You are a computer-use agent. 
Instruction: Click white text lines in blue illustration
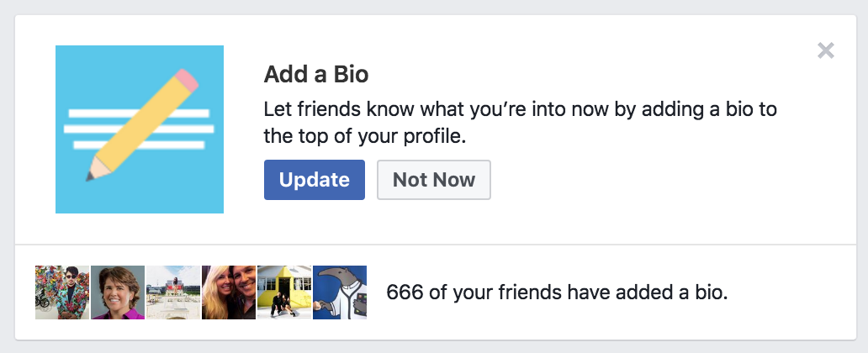pos(139,129)
